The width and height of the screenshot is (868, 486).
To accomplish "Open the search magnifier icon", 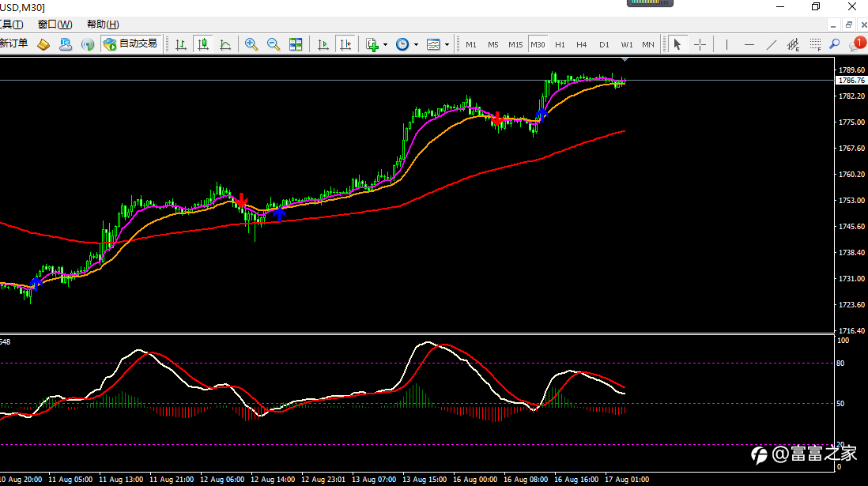I will tap(834, 44).
